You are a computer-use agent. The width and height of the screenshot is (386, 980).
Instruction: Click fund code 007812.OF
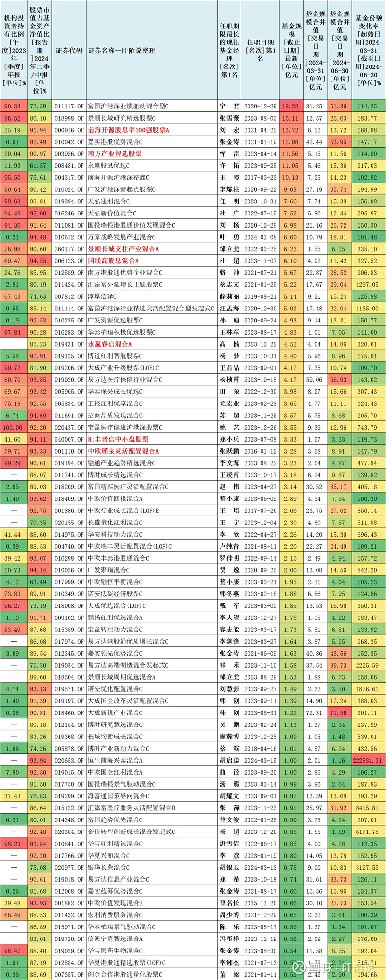click(x=69, y=296)
